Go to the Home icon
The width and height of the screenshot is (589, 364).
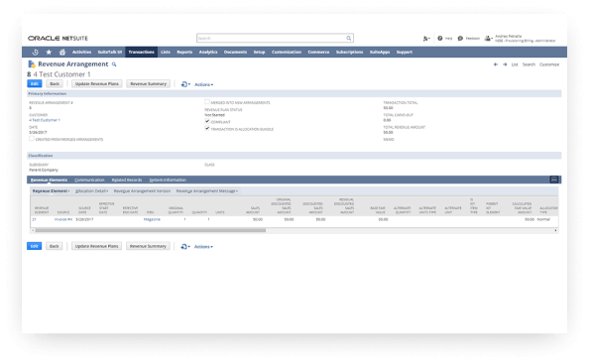[62, 53]
